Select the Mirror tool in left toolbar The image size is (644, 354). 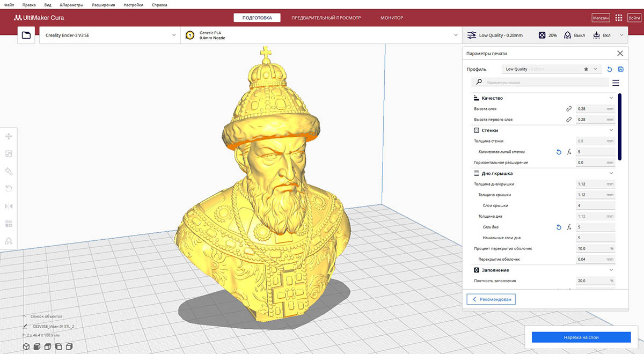click(x=9, y=206)
